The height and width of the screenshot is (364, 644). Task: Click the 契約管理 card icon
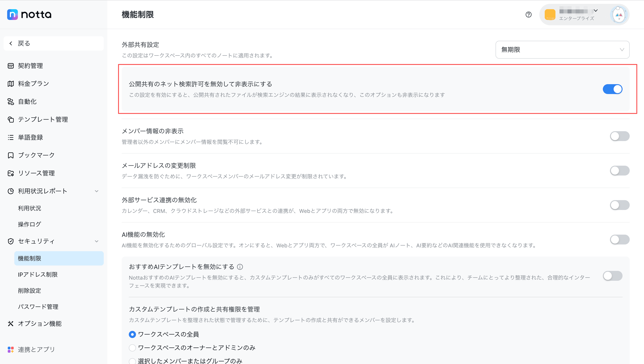pos(11,66)
